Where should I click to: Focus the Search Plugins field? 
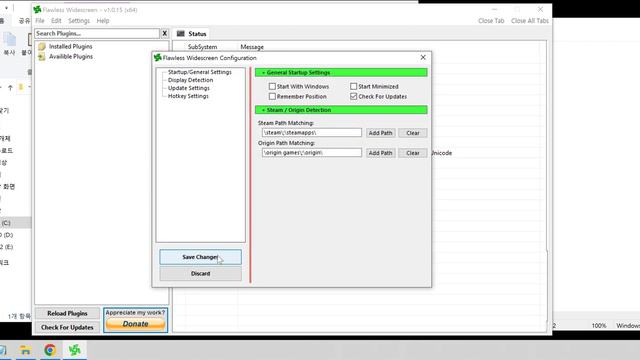point(97,33)
